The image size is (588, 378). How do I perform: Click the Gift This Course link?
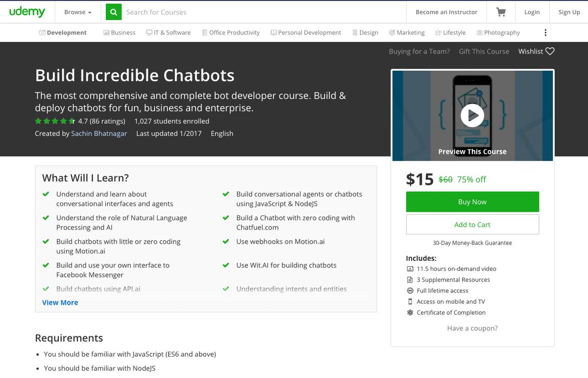[484, 51]
